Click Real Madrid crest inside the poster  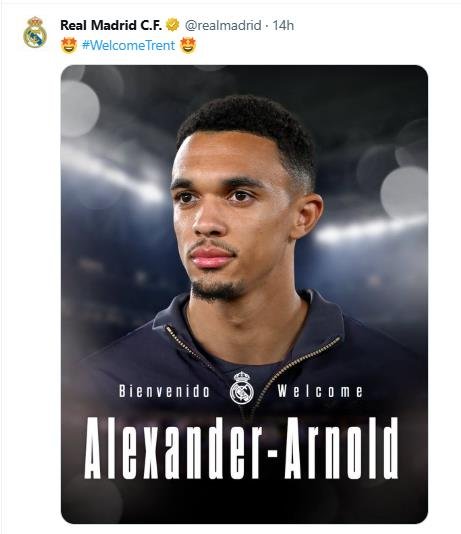pos(242,388)
